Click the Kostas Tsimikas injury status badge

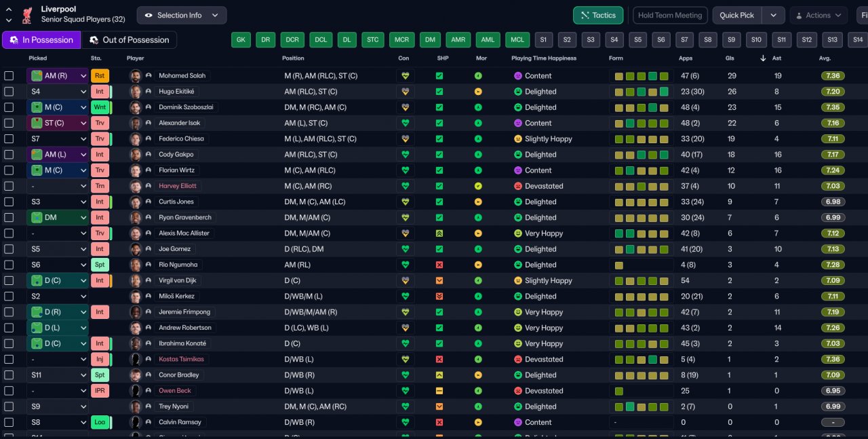pos(100,359)
